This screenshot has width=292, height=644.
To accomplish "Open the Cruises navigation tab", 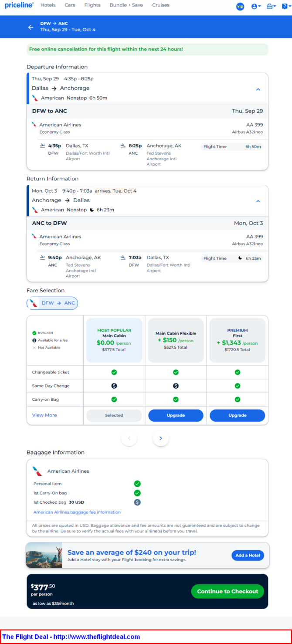I will click(161, 5).
